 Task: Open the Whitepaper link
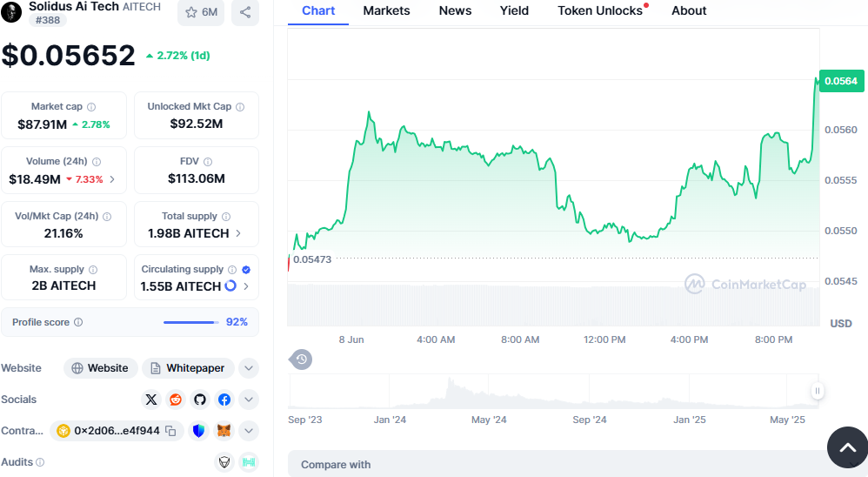coord(189,368)
